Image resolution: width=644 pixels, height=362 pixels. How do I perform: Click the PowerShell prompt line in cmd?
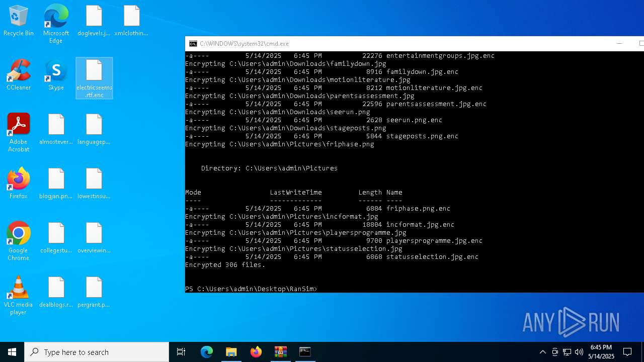[x=251, y=289]
